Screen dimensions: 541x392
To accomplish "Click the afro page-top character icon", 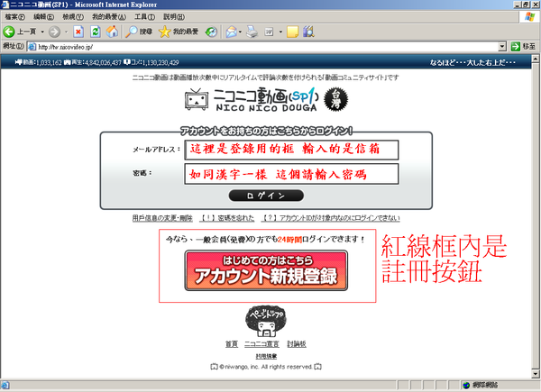I will point(266,321).
